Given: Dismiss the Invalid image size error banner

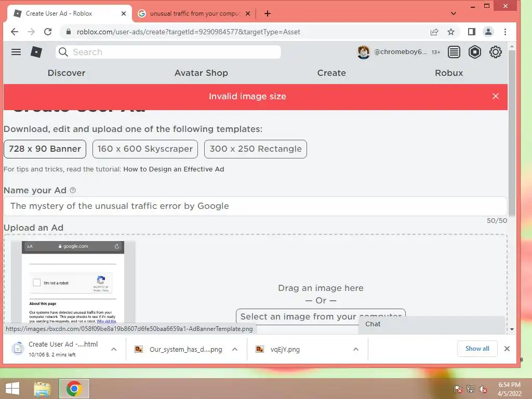Looking at the screenshot, I should [495, 96].
